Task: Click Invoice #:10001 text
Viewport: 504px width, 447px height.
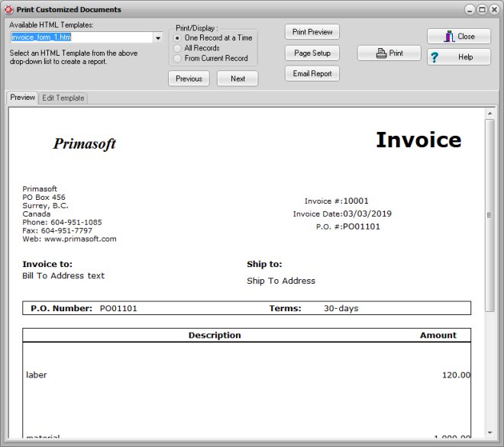Action: click(x=336, y=201)
